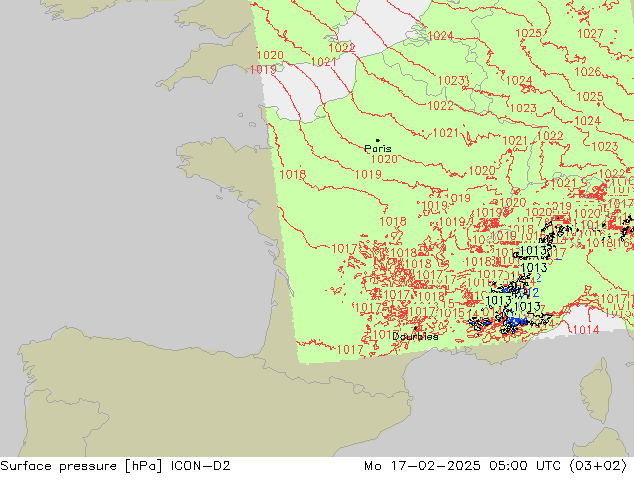
Task: Click the 1014 label near the Mediterranean coast
Action: [x=586, y=330]
